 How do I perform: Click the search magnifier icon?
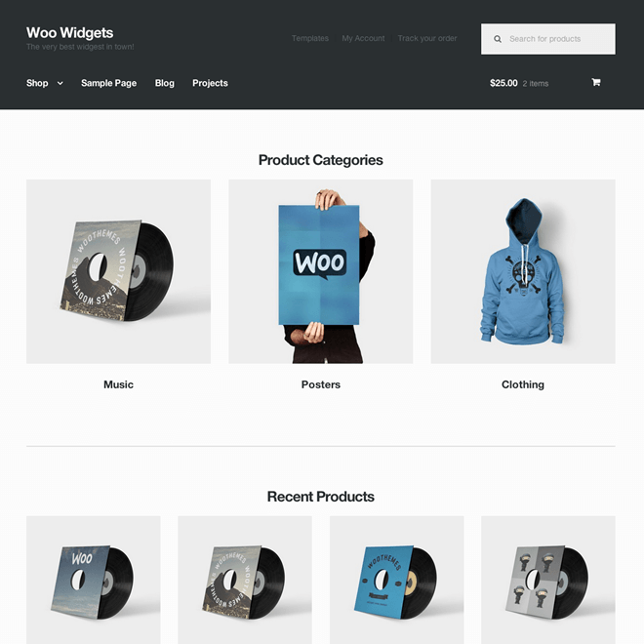pyautogui.click(x=498, y=39)
